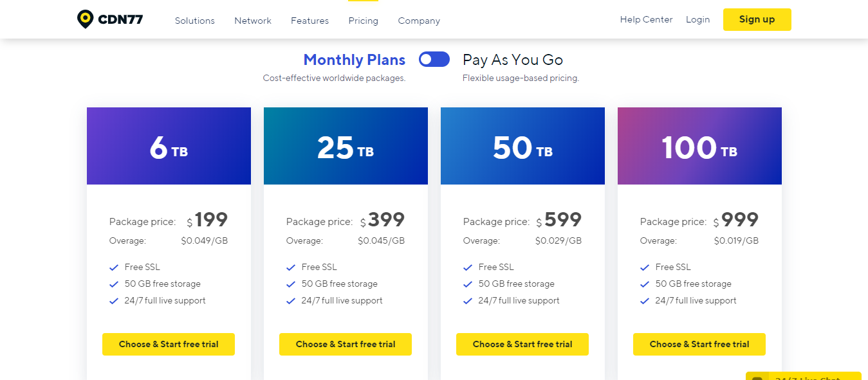868x380 pixels.
Task: Toggle between Monthly Plans and Pay As You Go
Action: coord(434,60)
